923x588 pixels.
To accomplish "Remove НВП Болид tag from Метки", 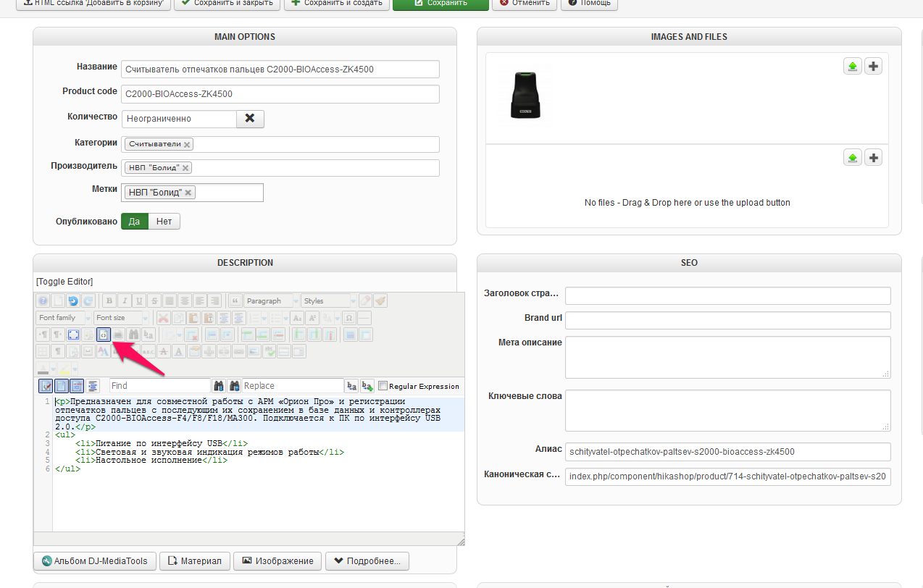I will [x=188, y=193].
